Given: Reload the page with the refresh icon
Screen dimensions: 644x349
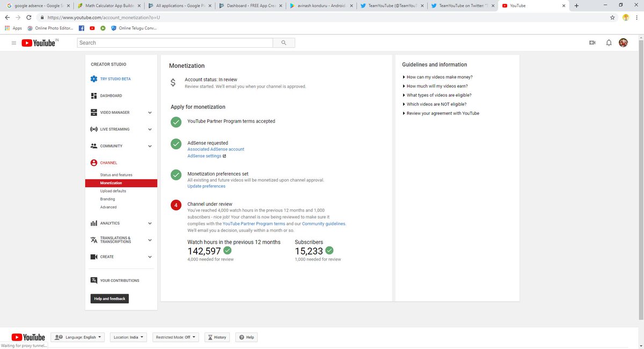Looking at the screenshot, I should point(29,17).
